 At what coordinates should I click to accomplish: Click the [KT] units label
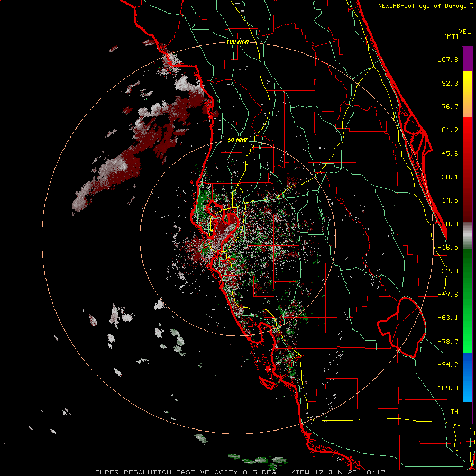[452, 36]
